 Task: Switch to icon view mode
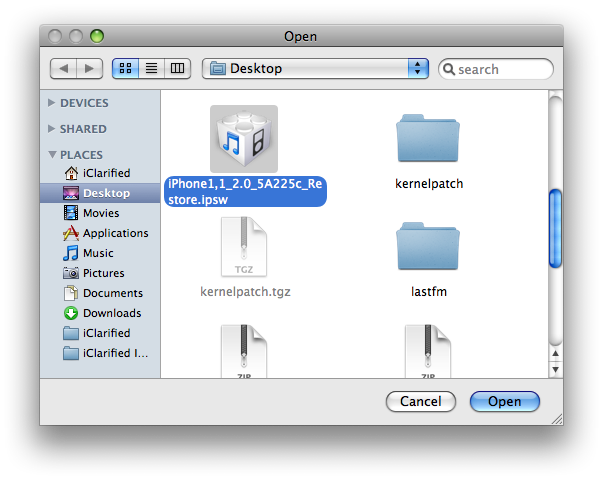(x=126, y=69)
